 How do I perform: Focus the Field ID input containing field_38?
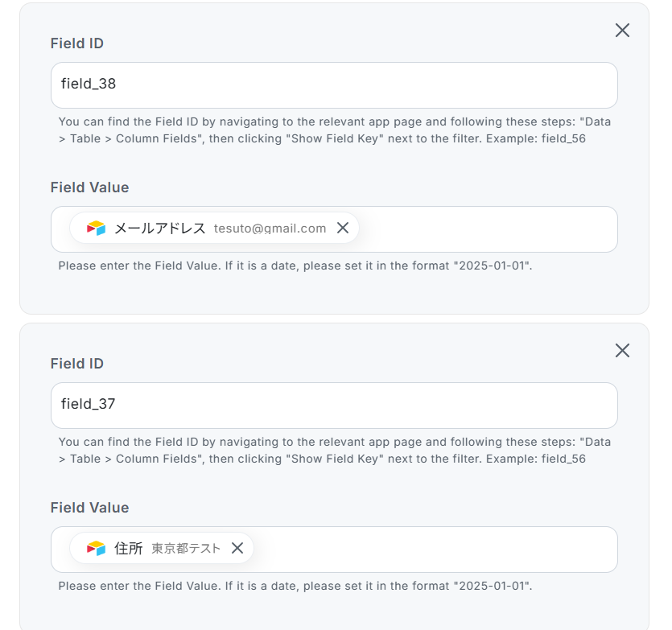(x=334, y=85)
